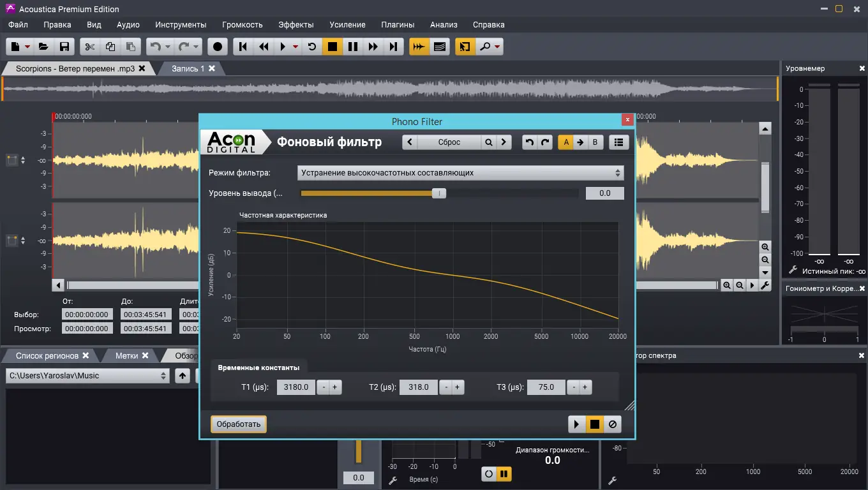Decrease T3 time constant
868x490 pixels.
click(x=574, y=387)
